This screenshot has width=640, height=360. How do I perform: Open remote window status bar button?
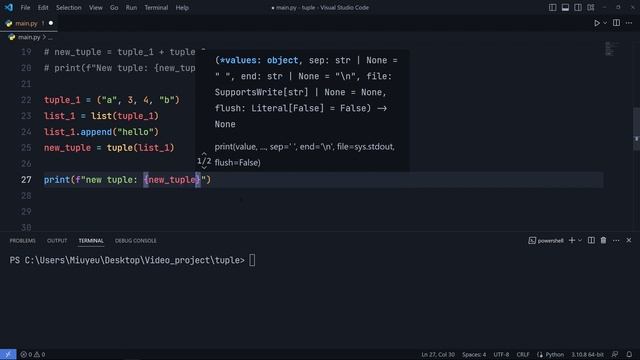tap(8, 354)
